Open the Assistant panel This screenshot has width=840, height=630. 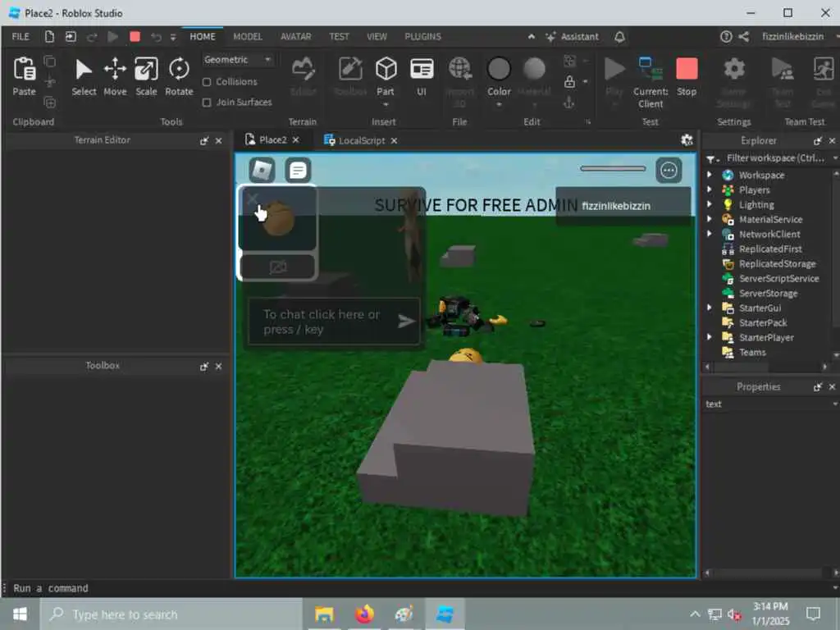(x=572, y=36)
